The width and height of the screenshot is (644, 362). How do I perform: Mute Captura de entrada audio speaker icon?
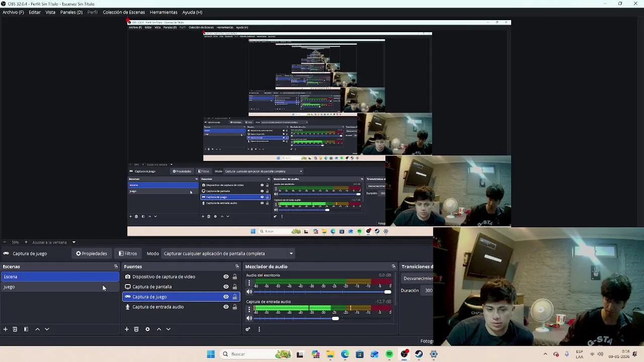click(x=249, y=318)
